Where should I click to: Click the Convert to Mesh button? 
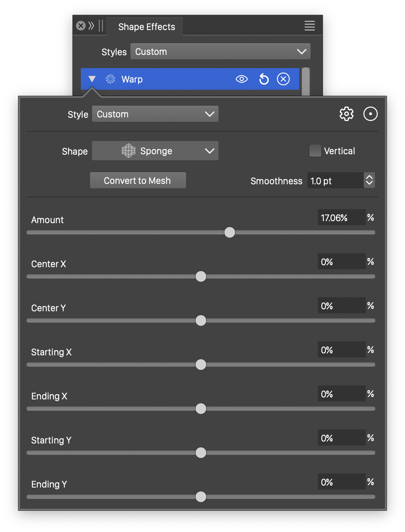pyautogui.click(x=138, y=181)
